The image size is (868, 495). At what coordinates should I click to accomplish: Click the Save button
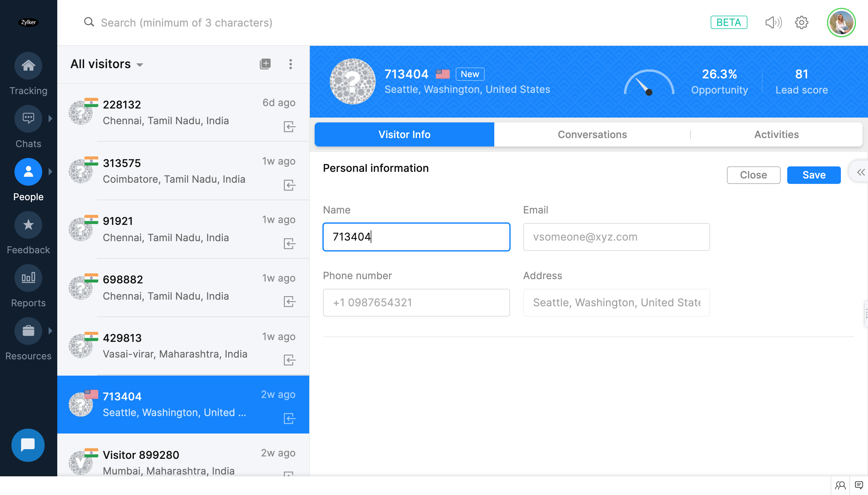click(814, 175)
